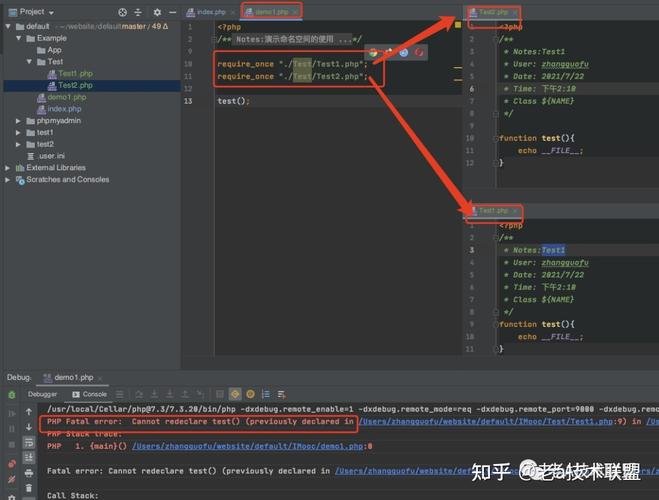This screenshot has height=500, width=659.
Task: Click line 13 gutter in demo1.php
Action: 188,101
